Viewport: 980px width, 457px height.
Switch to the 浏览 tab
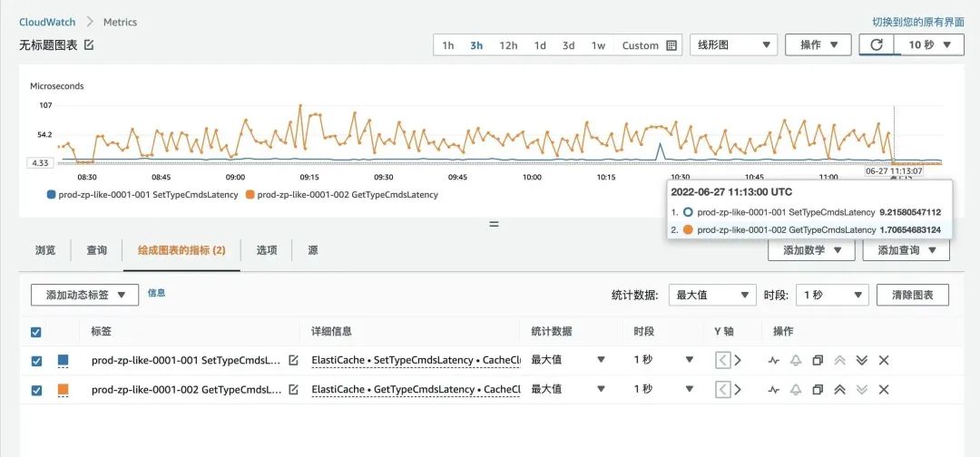(x=45, y=250)
